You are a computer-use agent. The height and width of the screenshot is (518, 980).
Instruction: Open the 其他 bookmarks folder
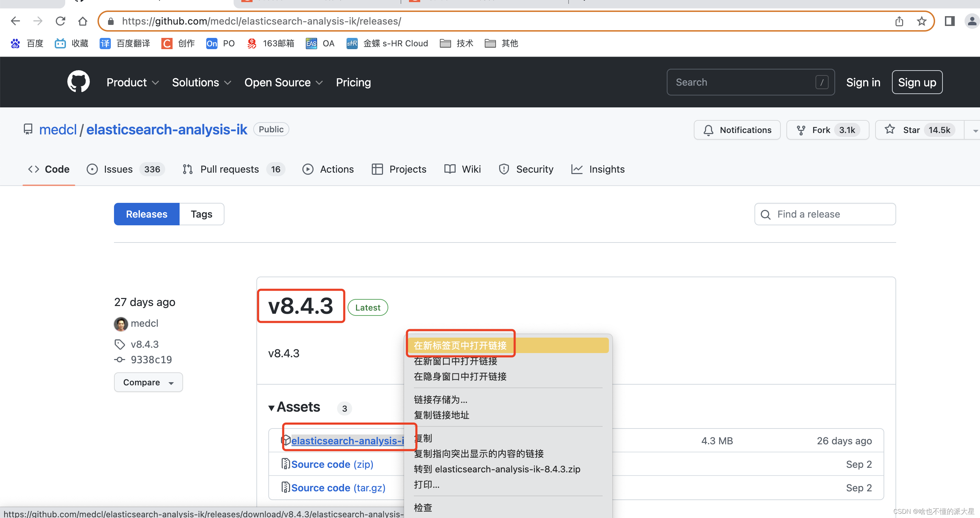(502, 44)
